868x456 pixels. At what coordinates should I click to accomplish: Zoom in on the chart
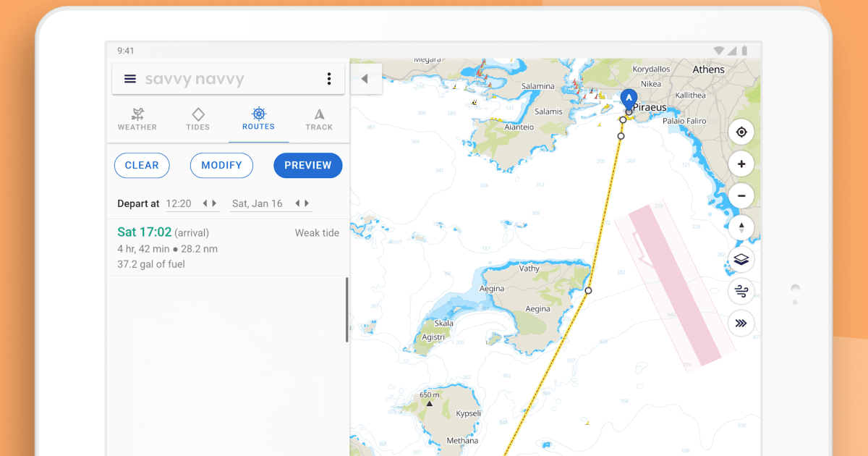741,164
